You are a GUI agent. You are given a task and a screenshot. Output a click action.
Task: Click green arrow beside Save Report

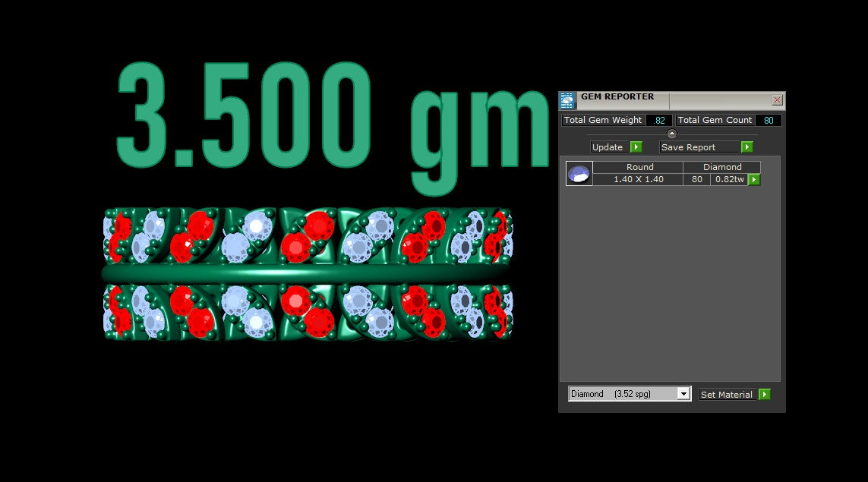(746, 146)
